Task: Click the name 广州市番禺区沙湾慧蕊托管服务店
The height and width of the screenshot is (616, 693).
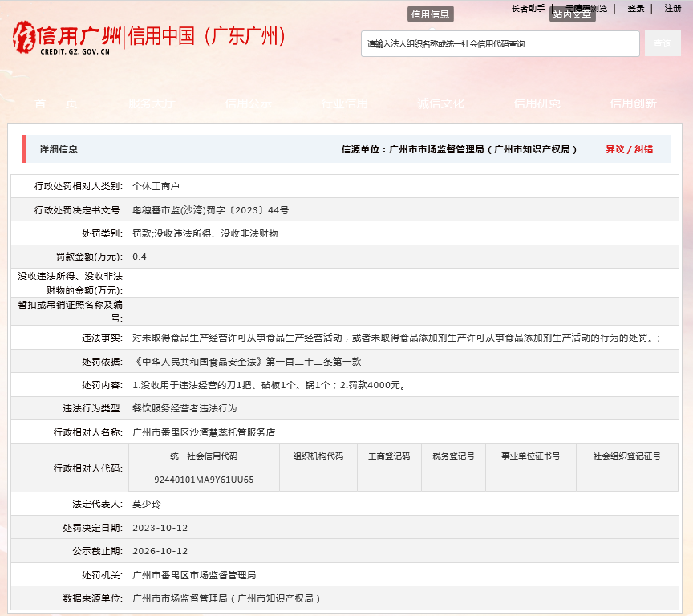Action: [204, 432]
